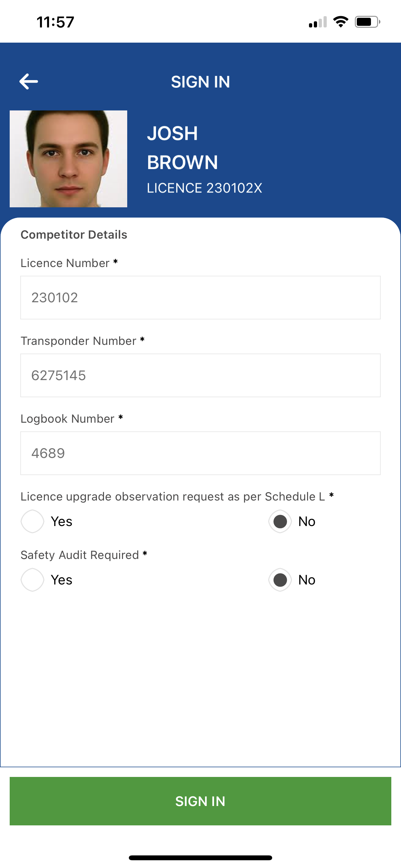Tap the 11:57 clock in status bar
Viewport: 401px width, 868px height.
[55, 22]
